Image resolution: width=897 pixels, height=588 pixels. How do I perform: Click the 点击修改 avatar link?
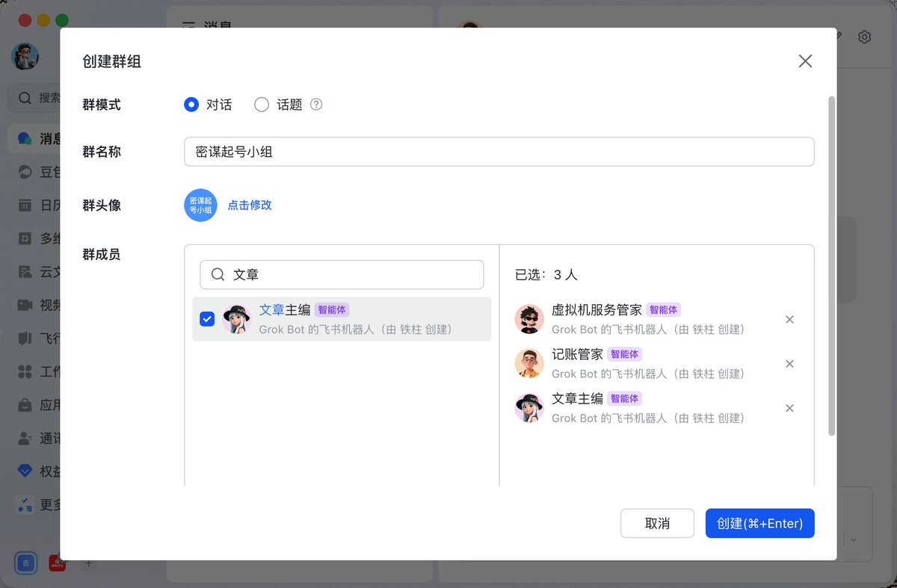(x=250, y=205)
